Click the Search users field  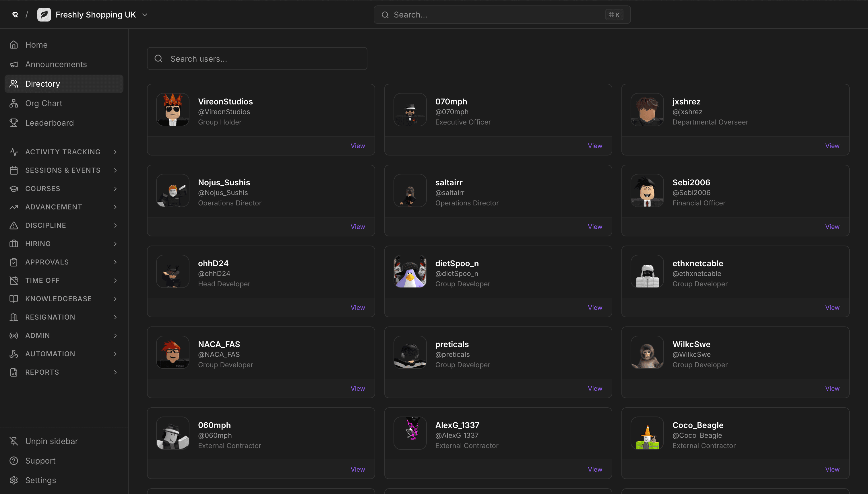(257, 59)
